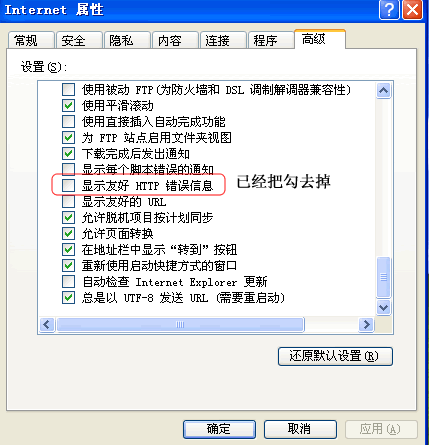Uncheck 使用平滑滚动 option

click(68, 105)
